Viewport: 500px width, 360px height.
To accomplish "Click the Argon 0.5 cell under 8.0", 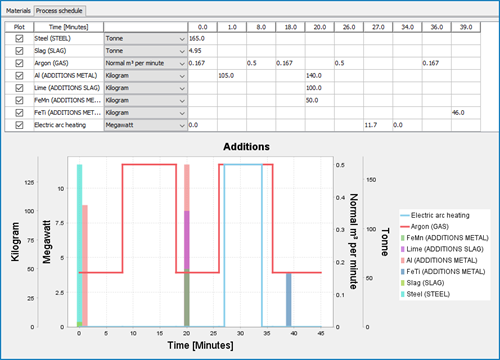I will [261, 63].
